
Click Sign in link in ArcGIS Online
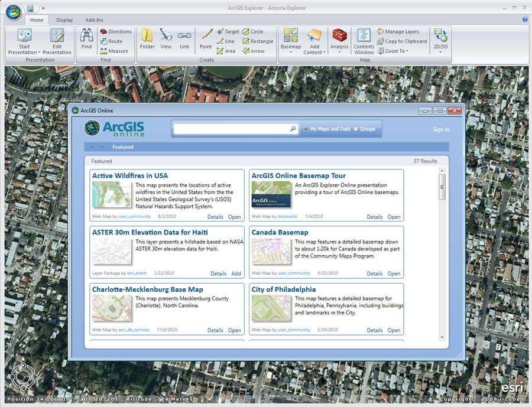click(441, 129)
